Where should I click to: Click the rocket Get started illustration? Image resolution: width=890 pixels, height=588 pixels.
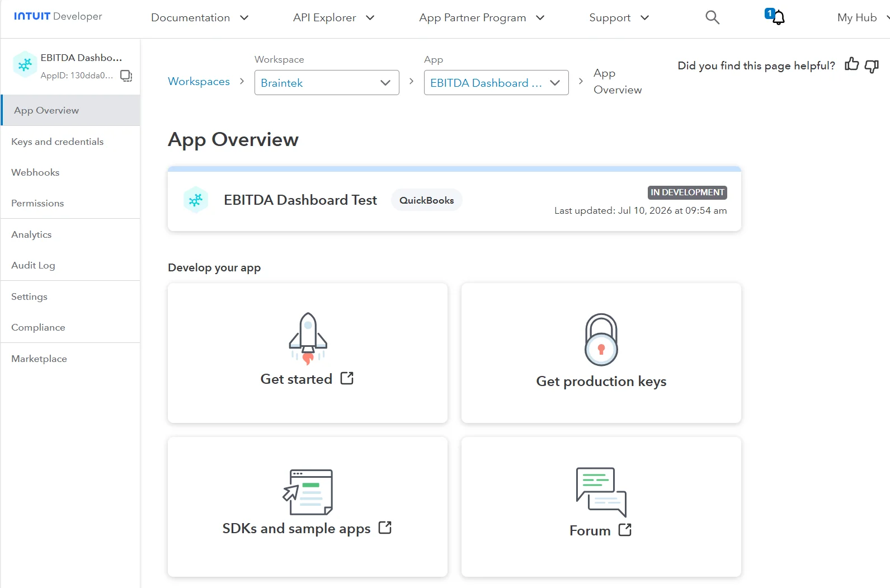click(x=308, y=338)
